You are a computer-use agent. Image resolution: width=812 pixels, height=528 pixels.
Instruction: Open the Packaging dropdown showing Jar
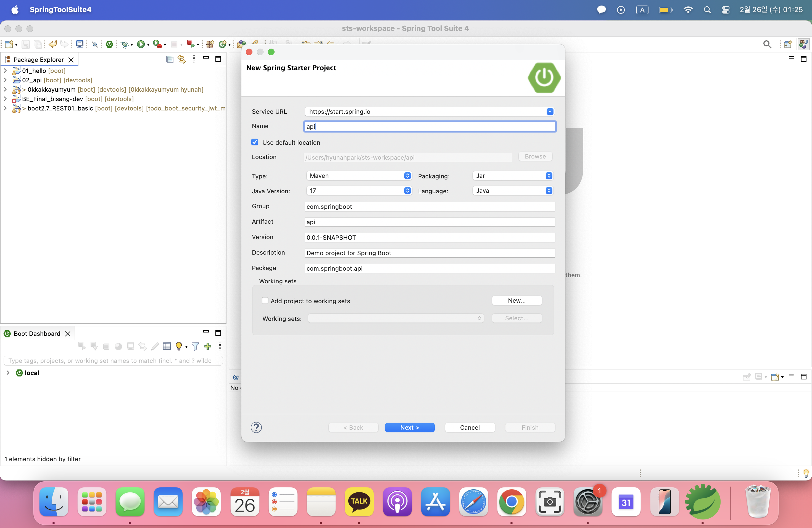[x=513, y=176]
